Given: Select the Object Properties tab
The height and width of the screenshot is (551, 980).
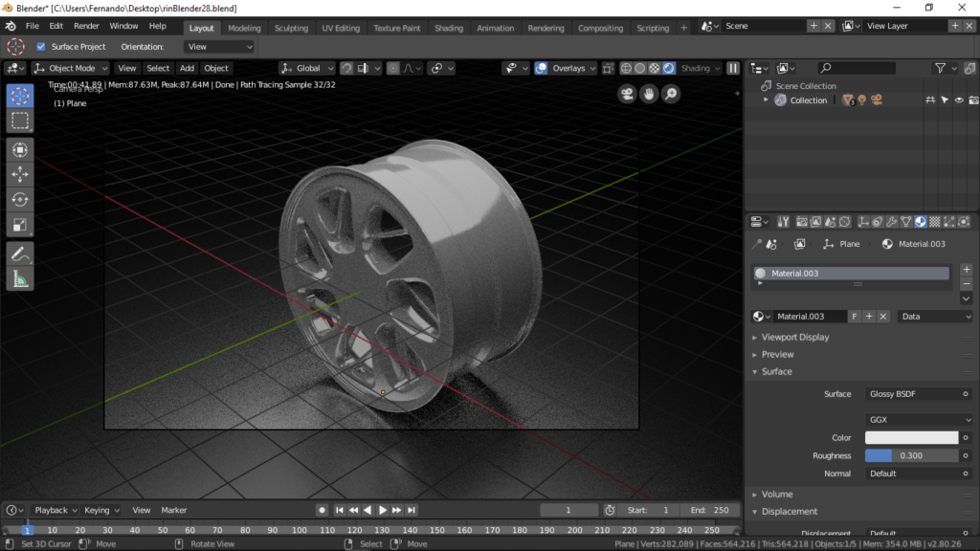Looking at the screenshot, I should [865, 221].
